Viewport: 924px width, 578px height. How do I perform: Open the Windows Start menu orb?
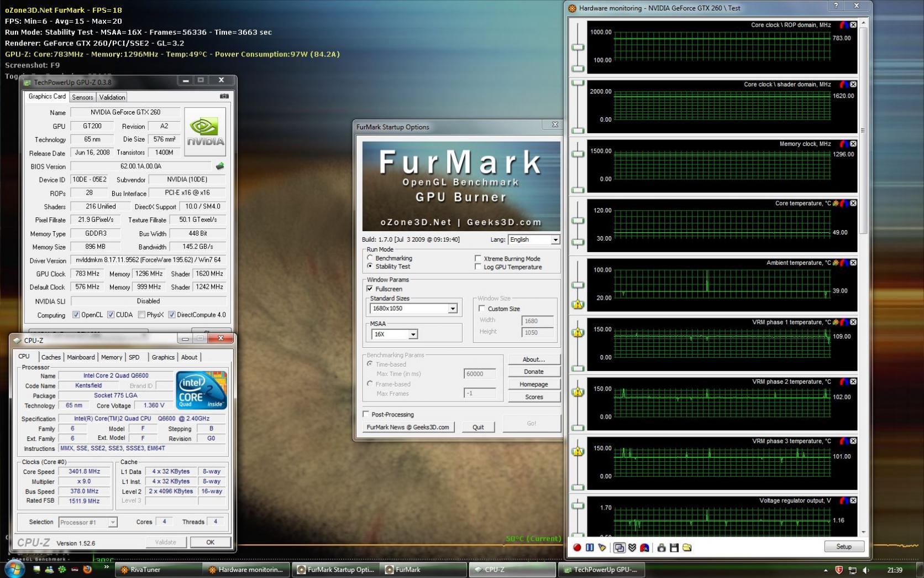point(14,569)
